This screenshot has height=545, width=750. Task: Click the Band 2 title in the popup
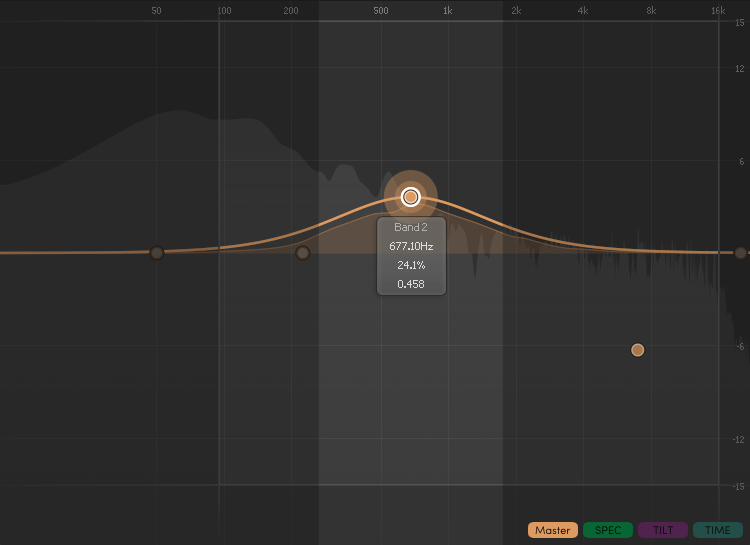(411, 228)
